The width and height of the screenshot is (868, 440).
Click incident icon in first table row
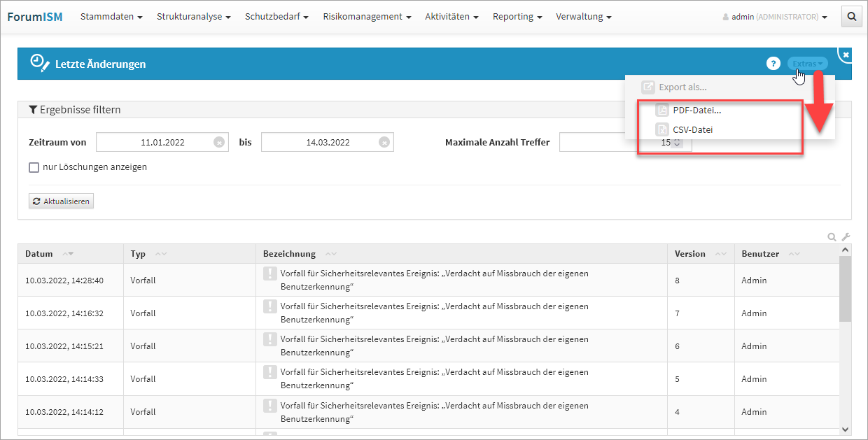270,274
